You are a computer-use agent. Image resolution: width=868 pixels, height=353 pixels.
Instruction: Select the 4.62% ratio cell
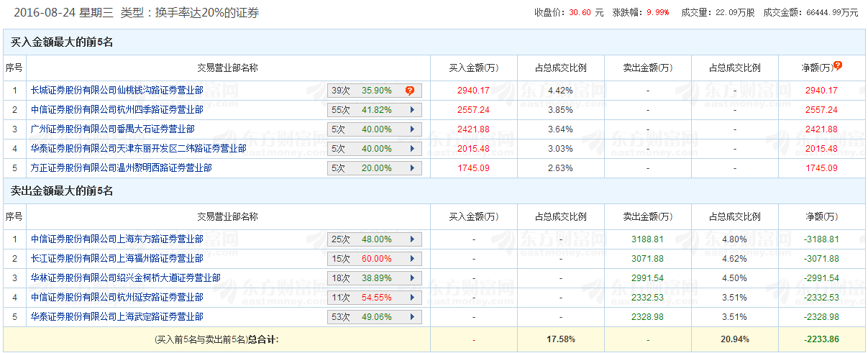(x=734, y=259)
